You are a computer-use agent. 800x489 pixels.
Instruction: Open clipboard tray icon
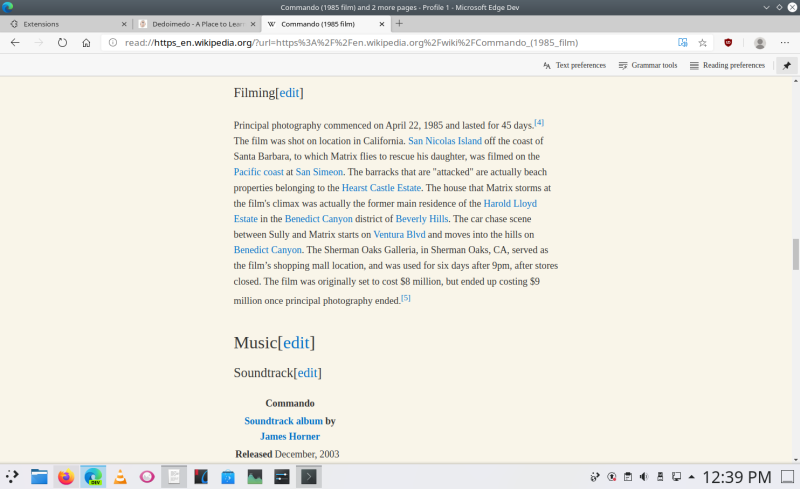tap(628, 477)
